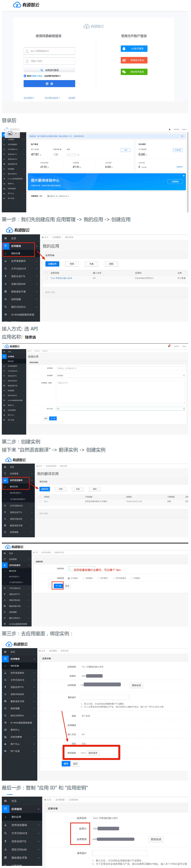Click the blue 创建实例 button
Screen dimensions: 191x868
tap(45, 489)
